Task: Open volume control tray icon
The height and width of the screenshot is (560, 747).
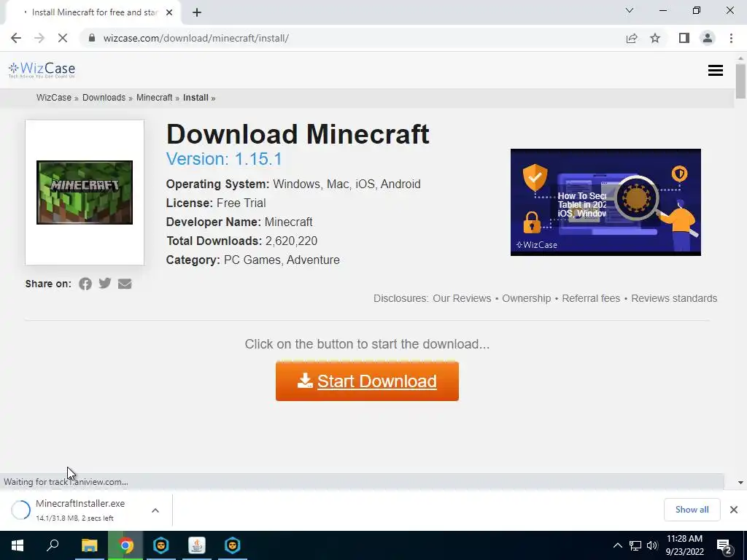Action: tap(652, 545)
